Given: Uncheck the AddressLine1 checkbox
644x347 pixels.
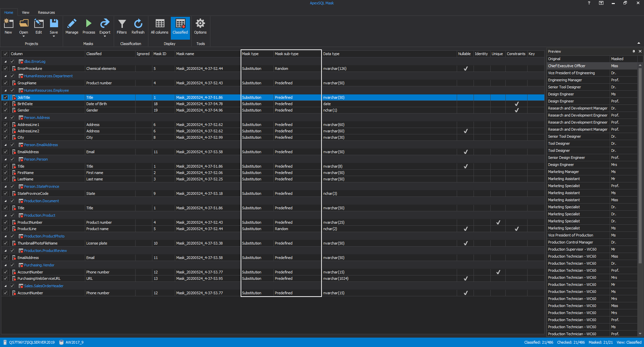Looking at the screenshot, I should tap(5, 125).
